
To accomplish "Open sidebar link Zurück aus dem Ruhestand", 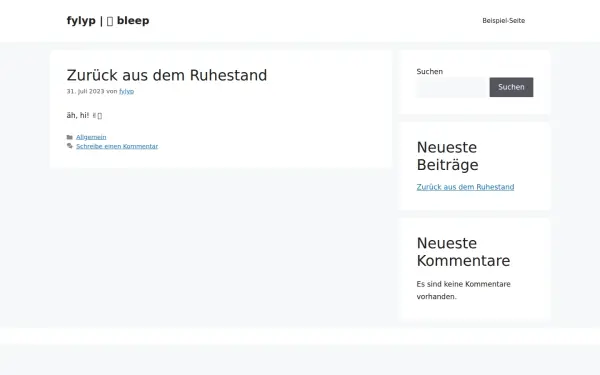I will (x=465, y=187).
